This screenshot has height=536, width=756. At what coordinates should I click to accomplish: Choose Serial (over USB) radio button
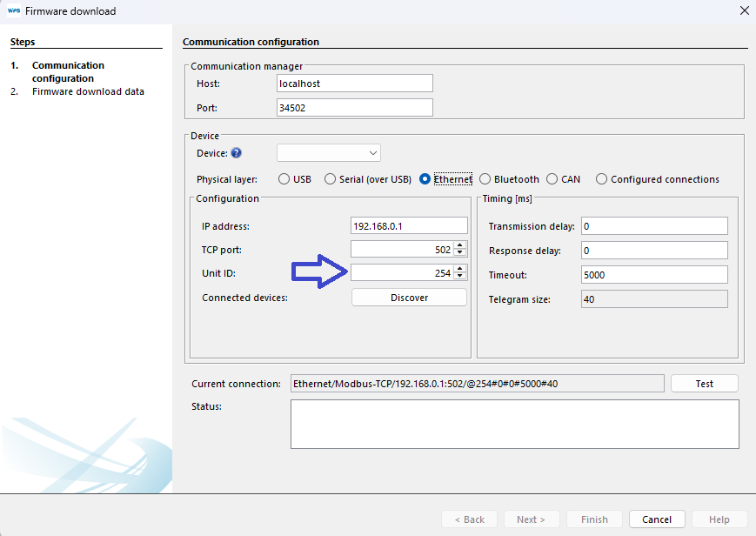[x=330, y=179]
